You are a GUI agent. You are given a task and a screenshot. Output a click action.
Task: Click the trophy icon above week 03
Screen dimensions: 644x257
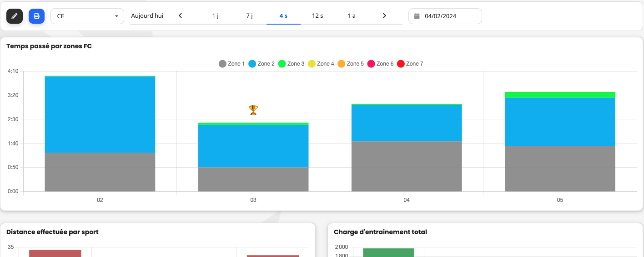(x=253, y=110)
